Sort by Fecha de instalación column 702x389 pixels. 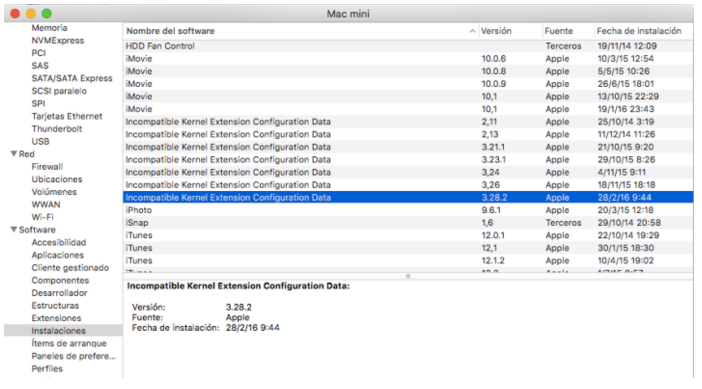(x=639, y=31)
